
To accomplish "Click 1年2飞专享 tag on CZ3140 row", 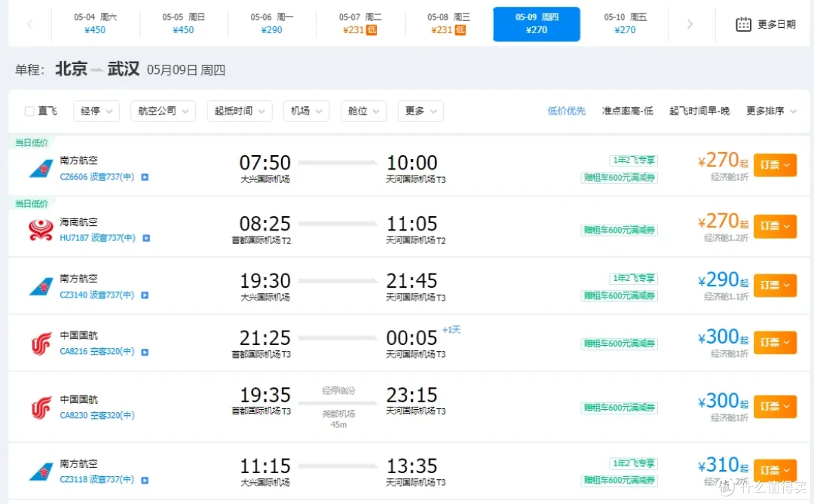I will coord(634,278).
